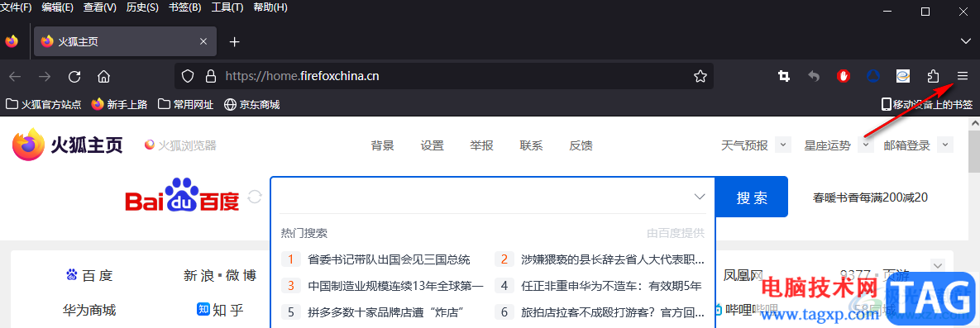Reload the current page

coord(74,76)
